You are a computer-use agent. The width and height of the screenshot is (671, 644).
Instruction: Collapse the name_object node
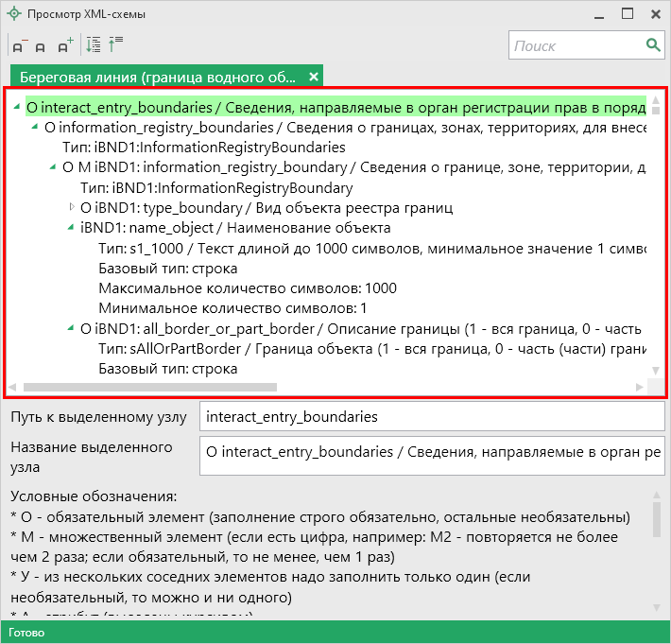coord(72,228)
